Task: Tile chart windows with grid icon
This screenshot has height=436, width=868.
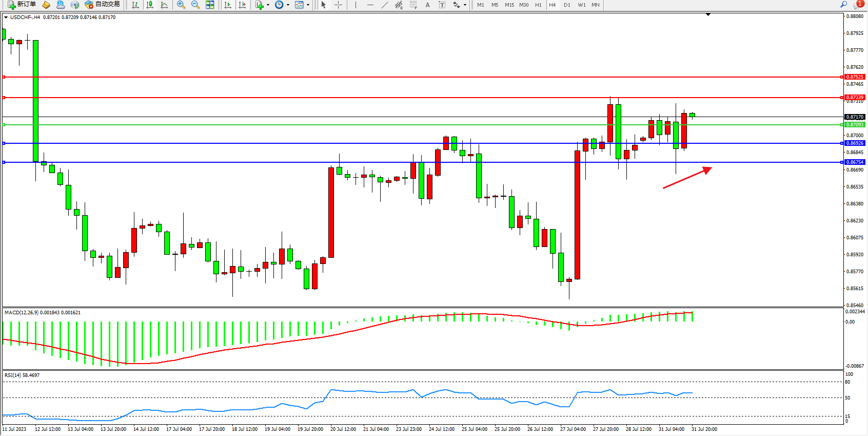Action: coord(210,5)
